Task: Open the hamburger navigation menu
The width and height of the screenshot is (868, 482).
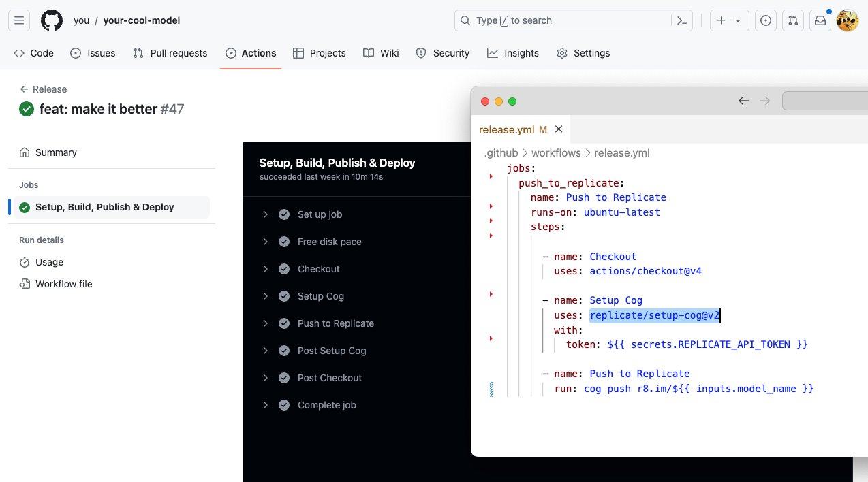Action: pyautogui.click(x=19, y=20)
